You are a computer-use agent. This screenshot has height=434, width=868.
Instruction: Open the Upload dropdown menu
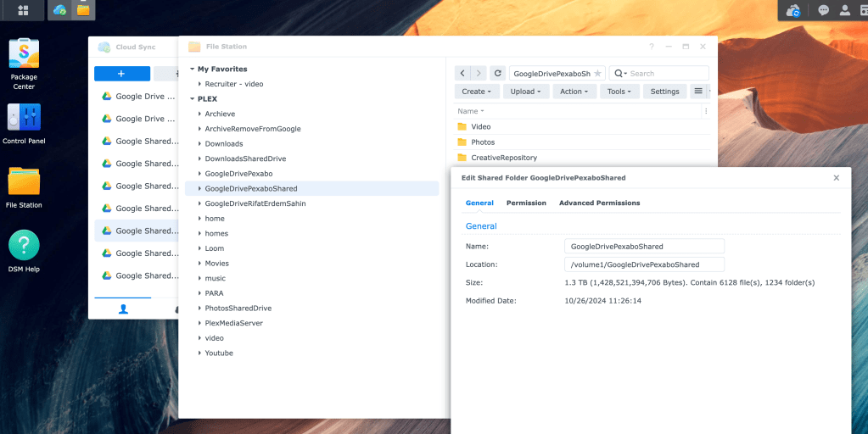[x=526, y=92]
